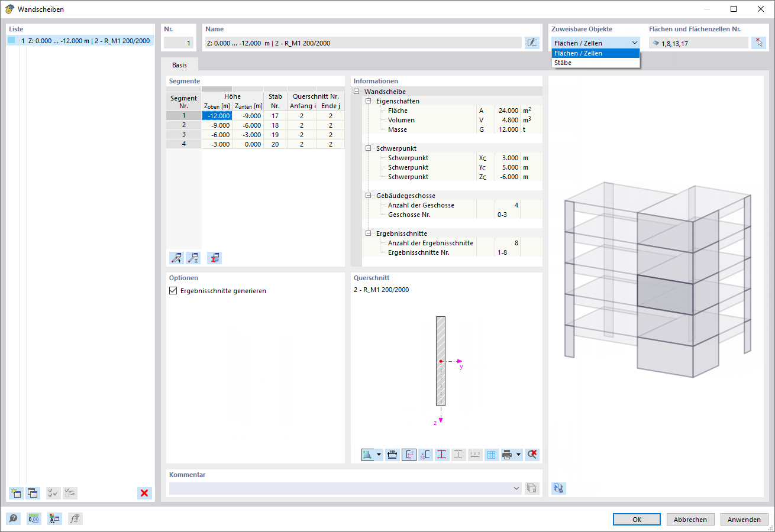Image resolution: width=775 pixels, height=532 pixels.
Task: Click the Nr. field showing 1
Action: click(179, 43)
